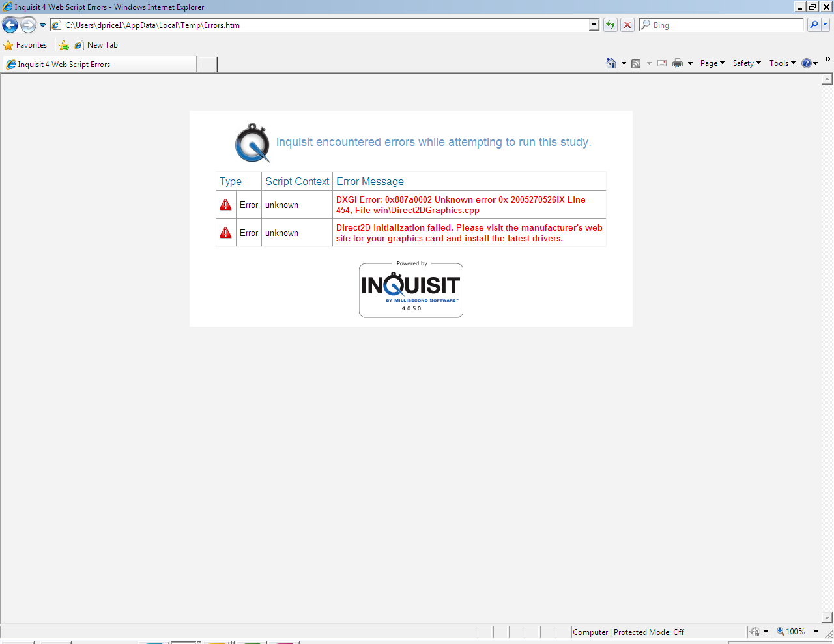Expand the Feeds dropdown arrow
Viewport: 834px width, 644px height.
(x=649, y=63)
